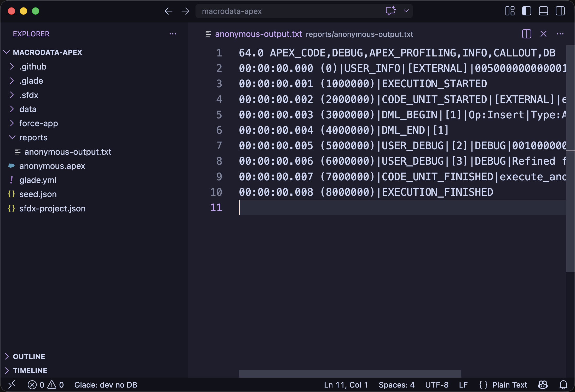Click the DML_BEGIN log line
This screenshot has height=392, width=575.
[x=402, y=115]
